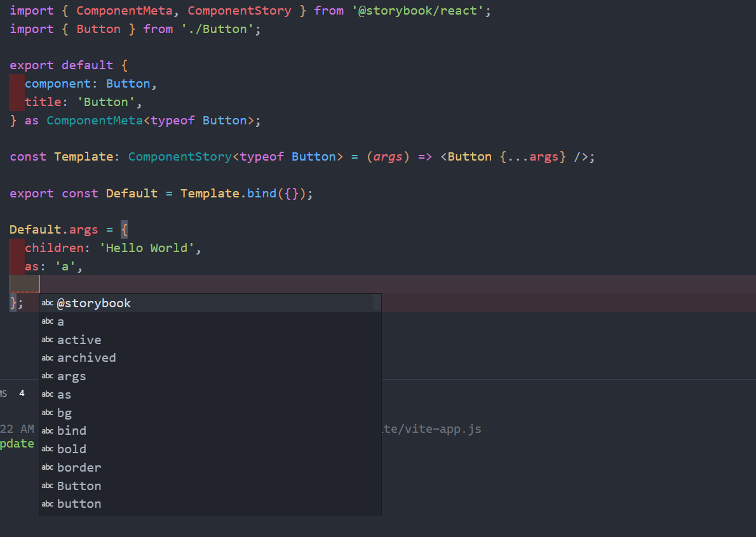Click the abc icon beside 'args'
Image resolution: width=756 pixels, height=537 pixels.
[47, 376]
